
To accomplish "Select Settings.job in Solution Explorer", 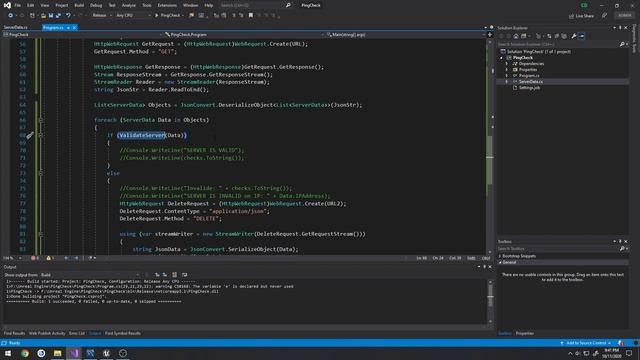I will coord(529,88).
